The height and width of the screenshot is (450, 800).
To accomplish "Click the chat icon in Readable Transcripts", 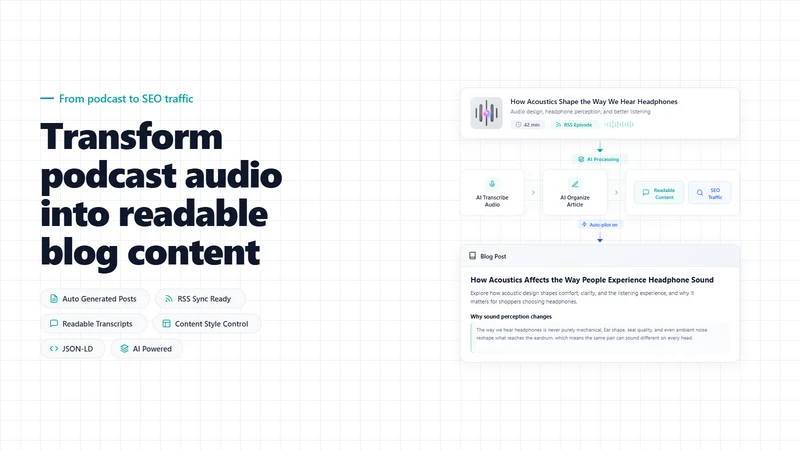I will [54, 323].
